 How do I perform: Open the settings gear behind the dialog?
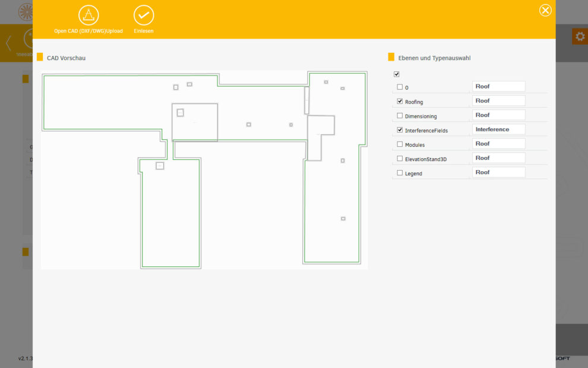(579, 36)
